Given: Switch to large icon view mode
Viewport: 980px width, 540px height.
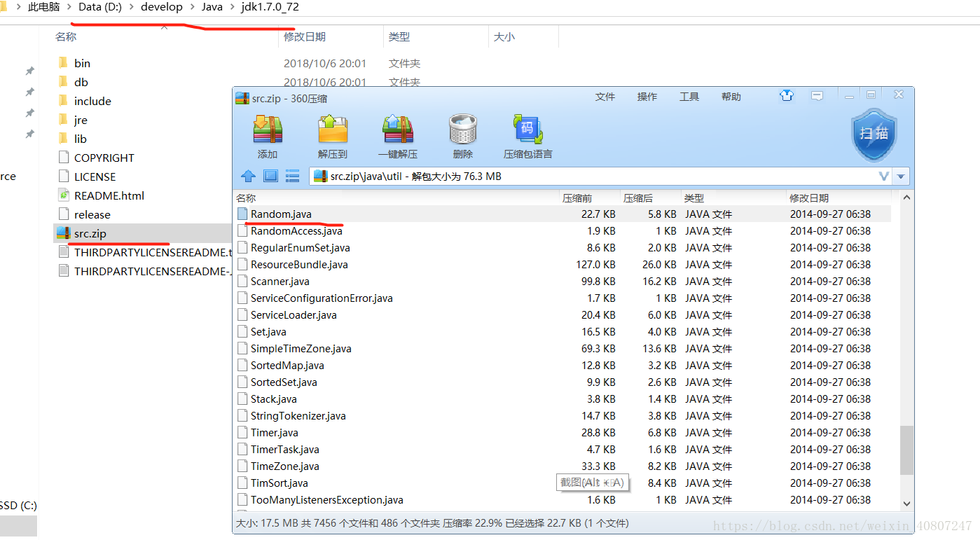Looking at the screenshot, I should (271, 176).
